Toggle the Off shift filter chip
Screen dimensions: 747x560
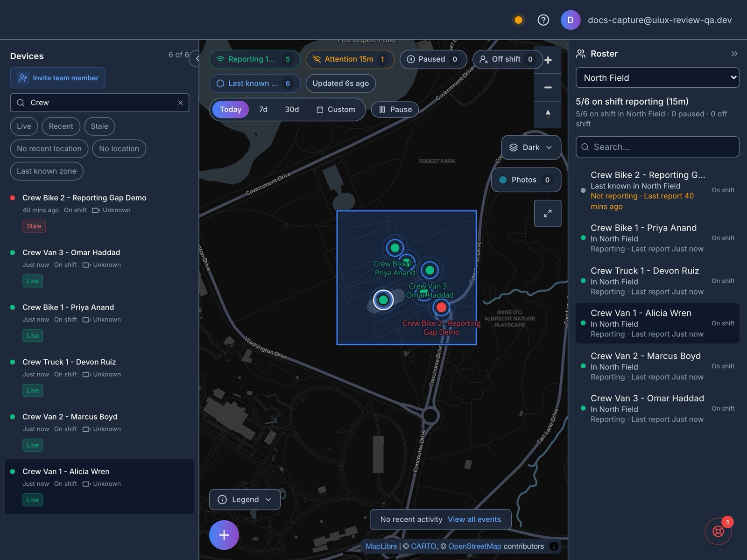(x=507, y=59)
